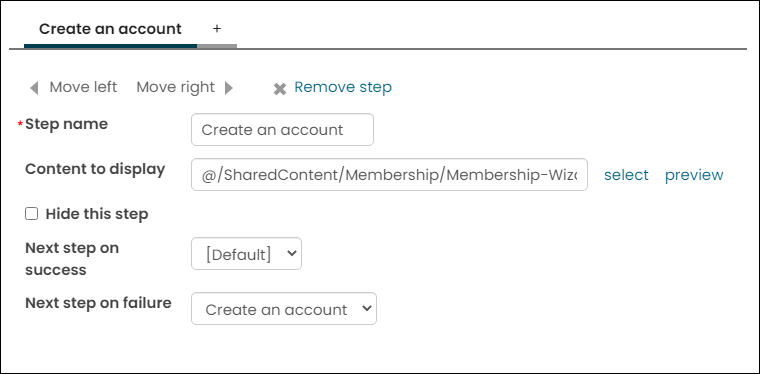Click the Remove step link
Screen dimensions: 760x374
(343, 87)
